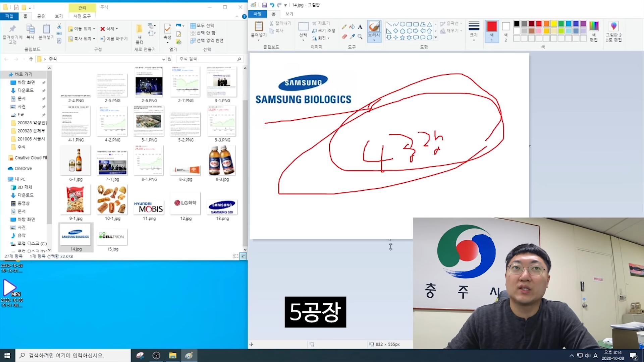Screen dimensions: 644x362
Task: Open the Windows Start button
Action: pos(7,355)
